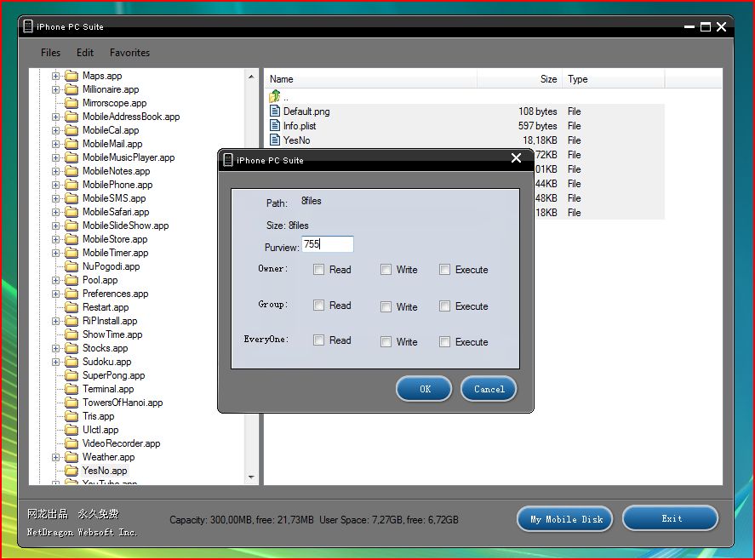Click the SuperPong.app folder icon
The image size is (755, 560).
coord(71,375)
